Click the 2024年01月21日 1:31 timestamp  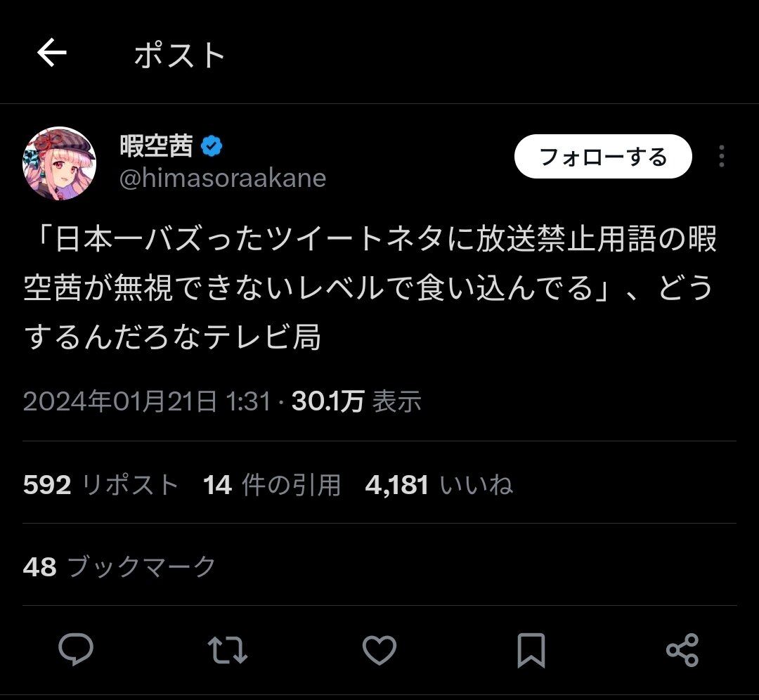point(147,401)
